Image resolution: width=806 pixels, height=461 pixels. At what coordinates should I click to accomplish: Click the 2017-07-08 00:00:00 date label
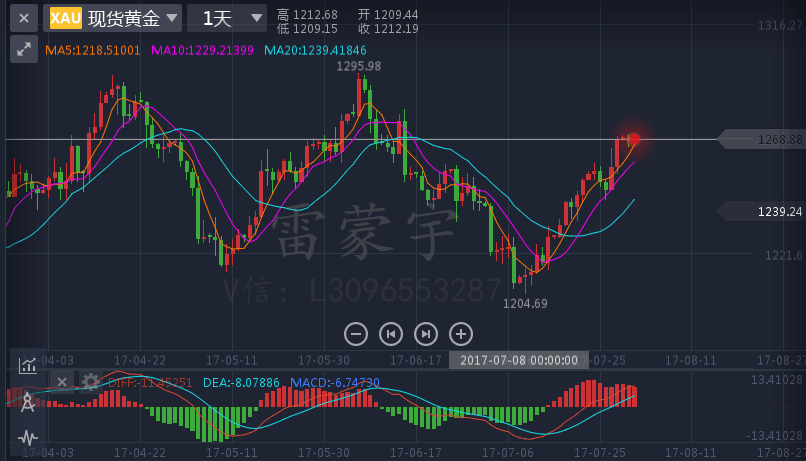coord(519,360)
